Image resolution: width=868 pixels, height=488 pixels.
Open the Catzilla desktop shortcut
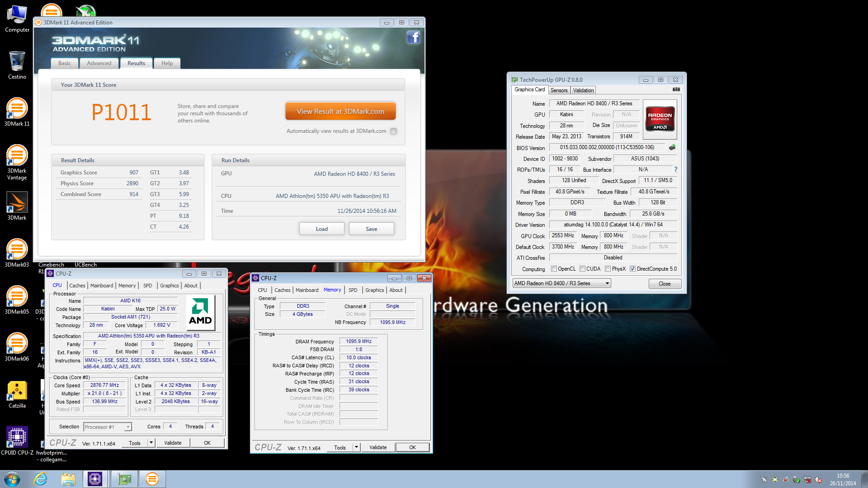pos(17,394)
